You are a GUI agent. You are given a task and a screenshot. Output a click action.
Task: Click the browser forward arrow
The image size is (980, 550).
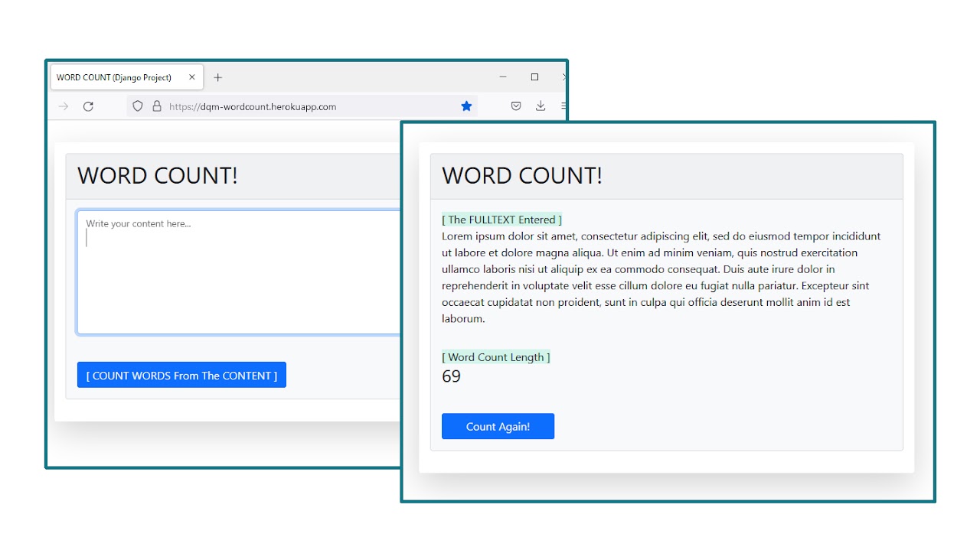64,106
